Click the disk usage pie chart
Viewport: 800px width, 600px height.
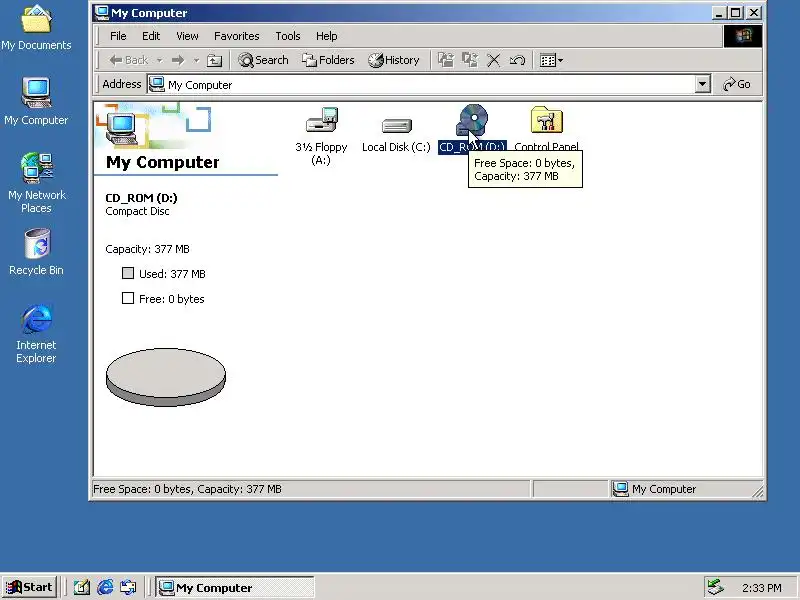pos(166,377)
